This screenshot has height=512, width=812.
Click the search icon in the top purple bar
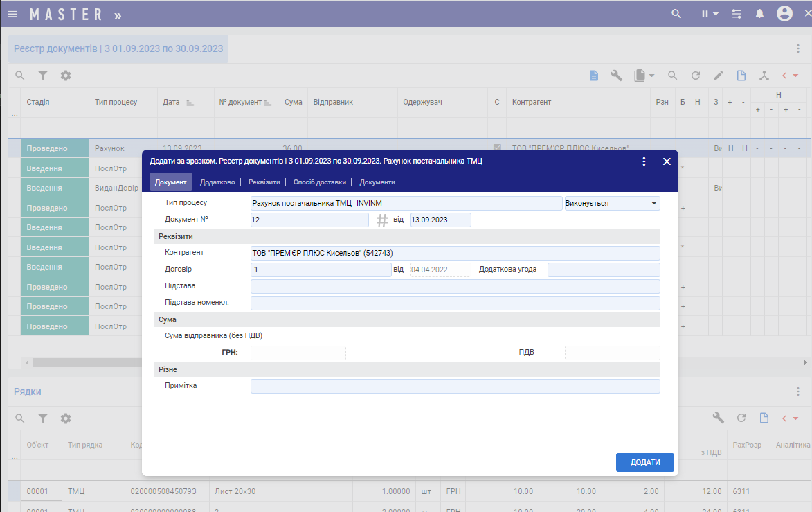(677, 14)
